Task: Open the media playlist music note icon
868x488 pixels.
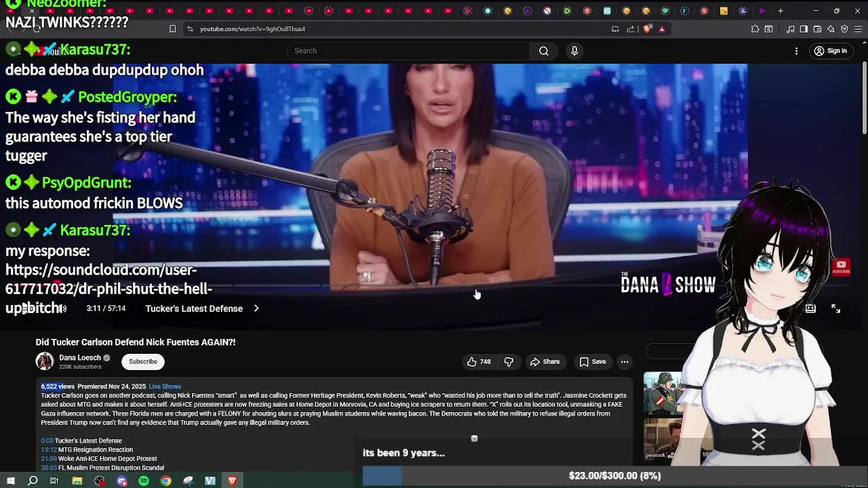Action: (790, 29)
